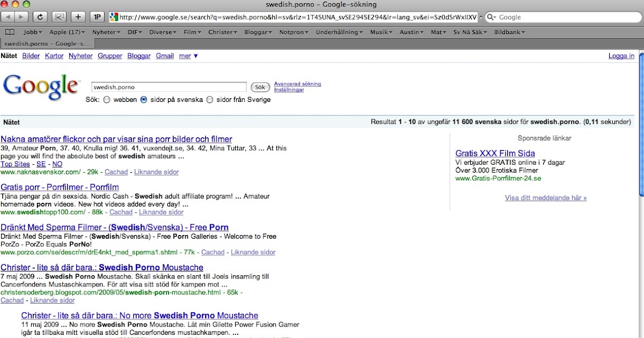The image size is (644, 338).
Task: Expand the Jobb bookmarks folder
Action: (33, 32)
